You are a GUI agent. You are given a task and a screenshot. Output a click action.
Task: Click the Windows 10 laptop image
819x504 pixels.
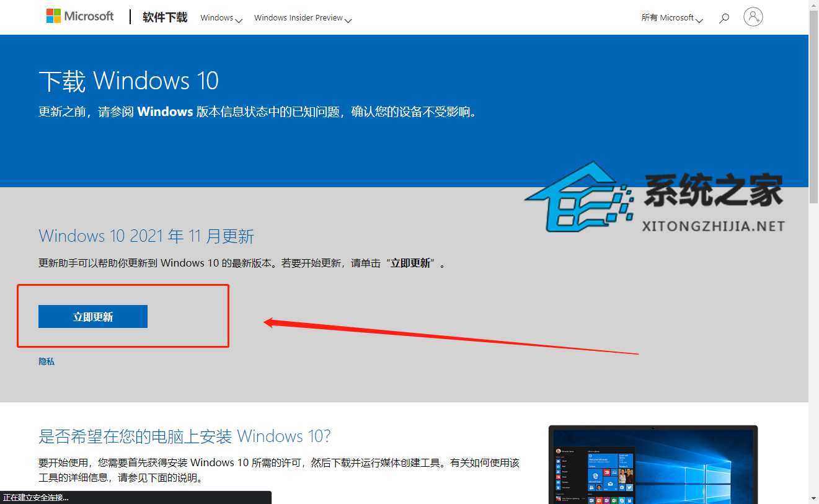(653, 464)
